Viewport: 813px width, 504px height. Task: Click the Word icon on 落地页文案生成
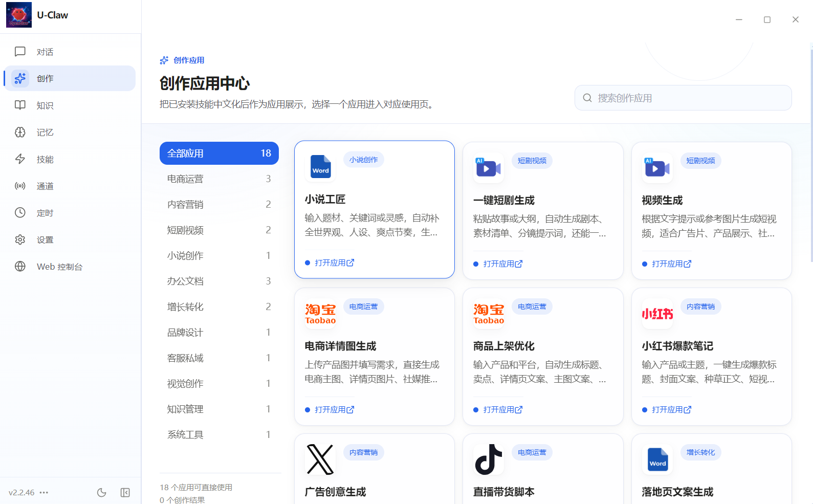[x=657, y=459]
